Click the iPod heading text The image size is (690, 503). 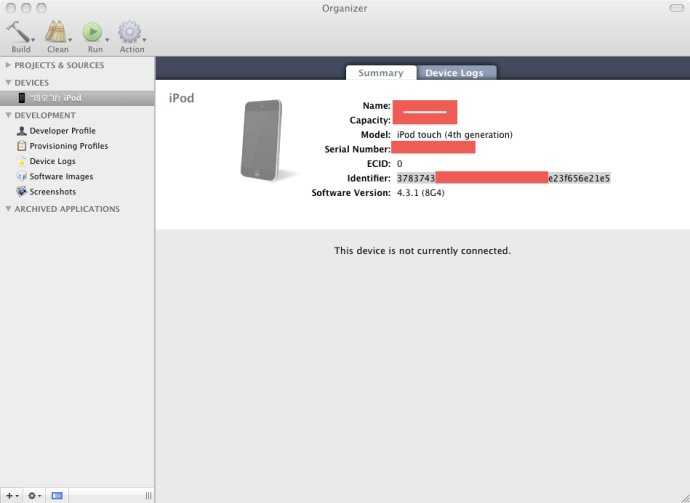click(181, 98)
